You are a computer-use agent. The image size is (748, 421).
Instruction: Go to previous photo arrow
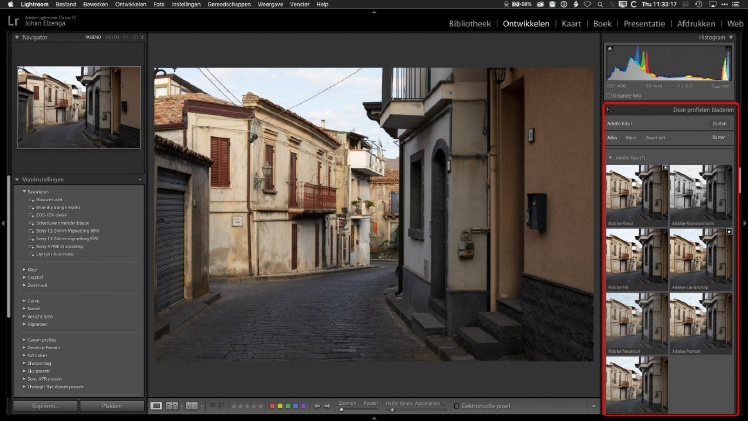(x=317, y=406)
